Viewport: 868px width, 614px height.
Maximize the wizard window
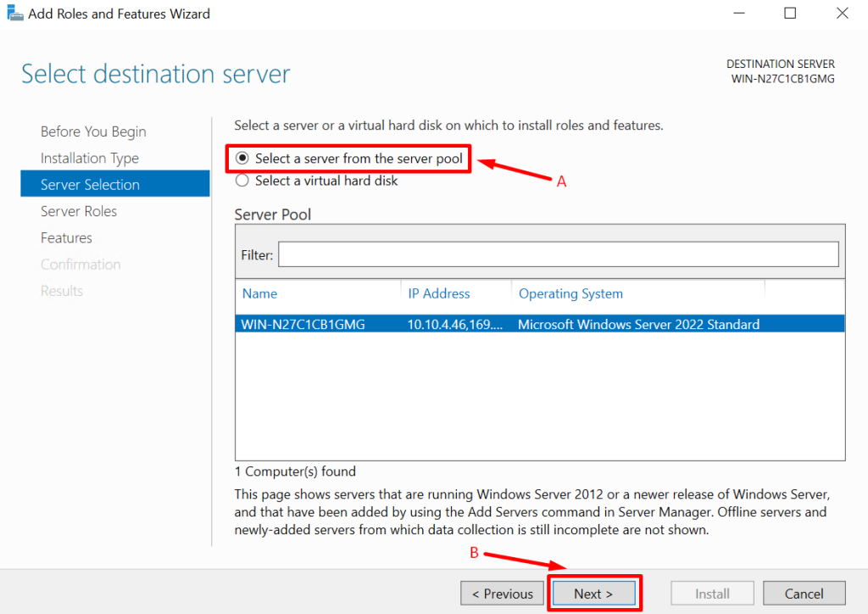pos(790,14)
